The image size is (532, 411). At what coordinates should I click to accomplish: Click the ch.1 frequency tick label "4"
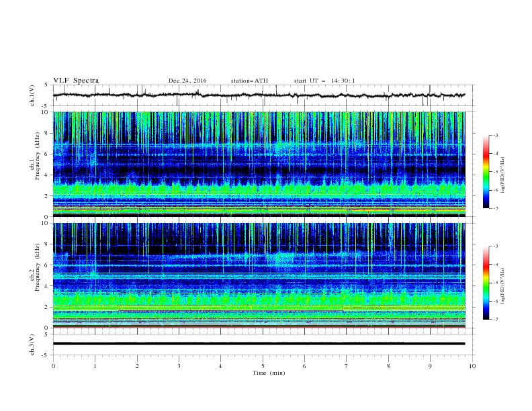tap(46, 175)
